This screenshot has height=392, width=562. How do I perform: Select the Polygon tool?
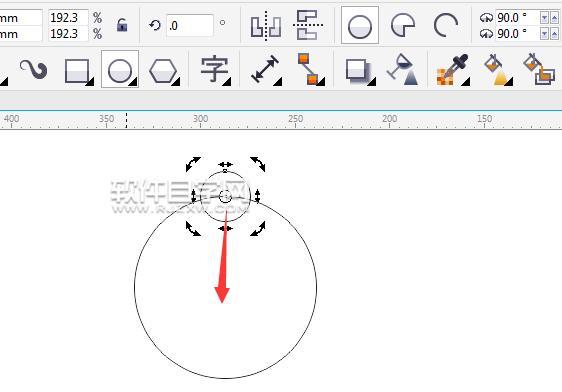coord(163,71)
